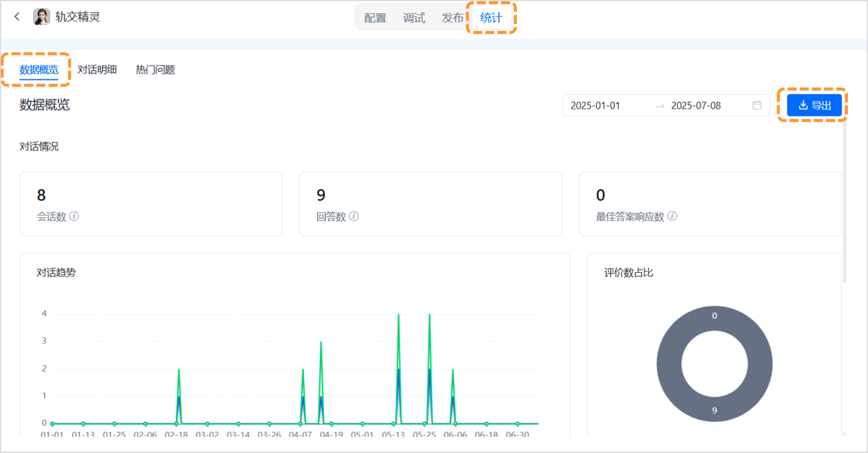The image size is (868, 453).
Task: Click the info icon beside 最佳答案响应数
Action: coord(672,216)
